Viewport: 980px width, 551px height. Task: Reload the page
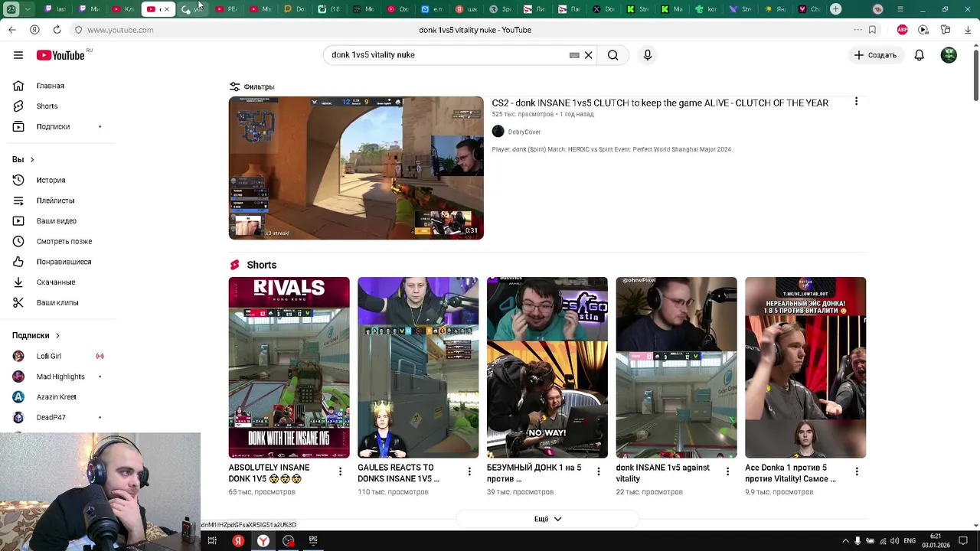point(57,30)
